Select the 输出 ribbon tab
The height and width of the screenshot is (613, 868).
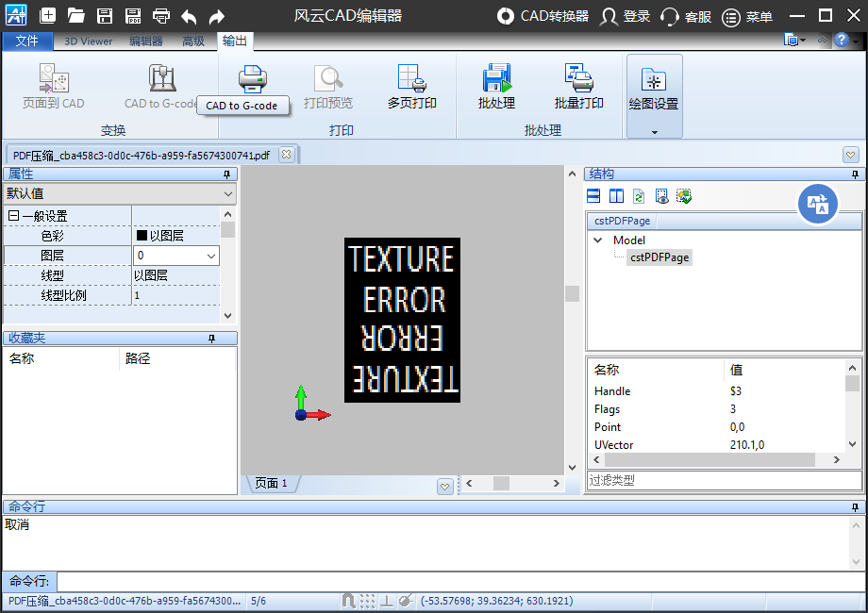coord(235,41)
